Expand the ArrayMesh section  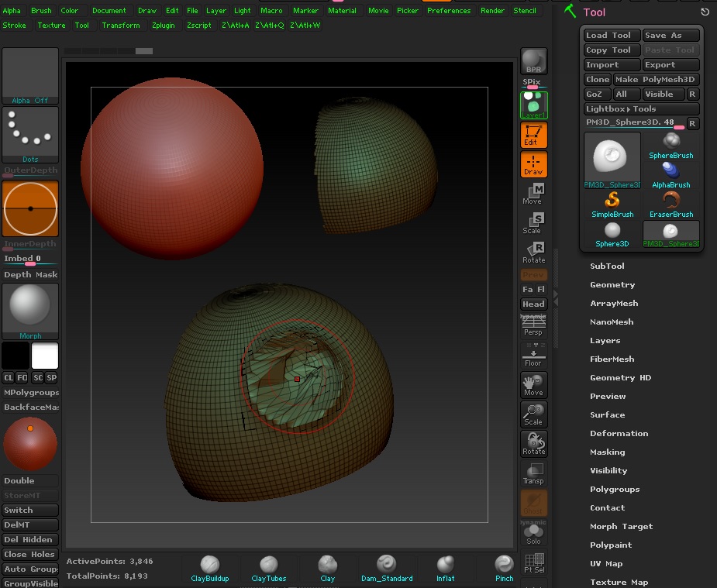(x=614, y=304)
